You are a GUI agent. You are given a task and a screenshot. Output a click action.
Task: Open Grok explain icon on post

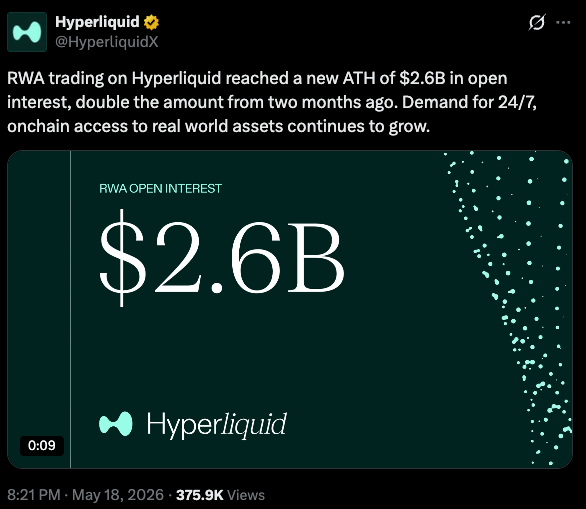537,22
